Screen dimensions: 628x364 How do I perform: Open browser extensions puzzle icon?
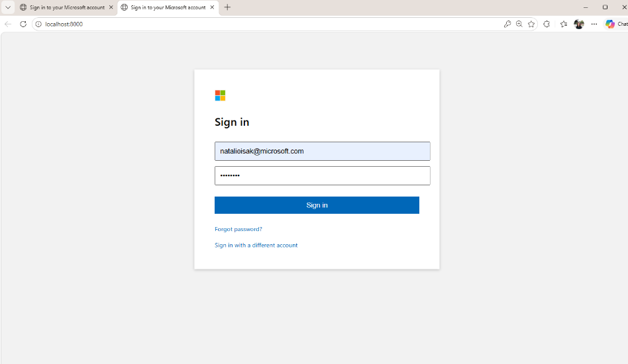[547, 24]
